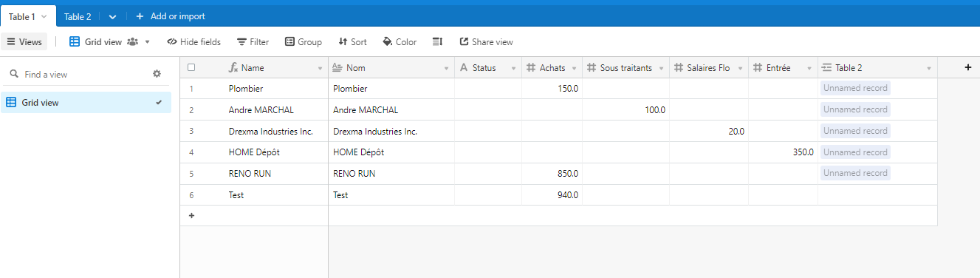Click the plus icon to add a field
This screenshot has width=980, height=278.
[x=968, y=67]
